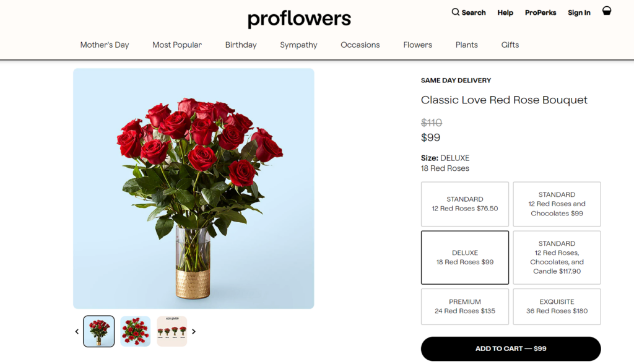
Task: Select Standard 12 Red Roses $76.50 option
Action: pyautogui.click(x=465, y=204)
